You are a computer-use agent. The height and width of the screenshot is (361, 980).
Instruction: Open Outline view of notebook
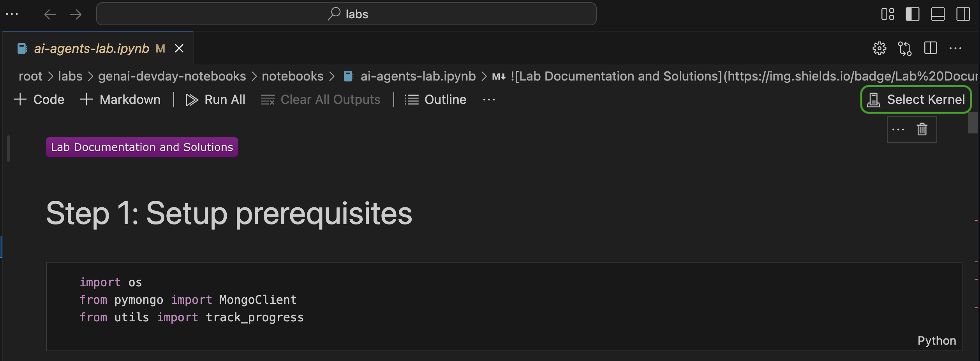click(435, 100)
